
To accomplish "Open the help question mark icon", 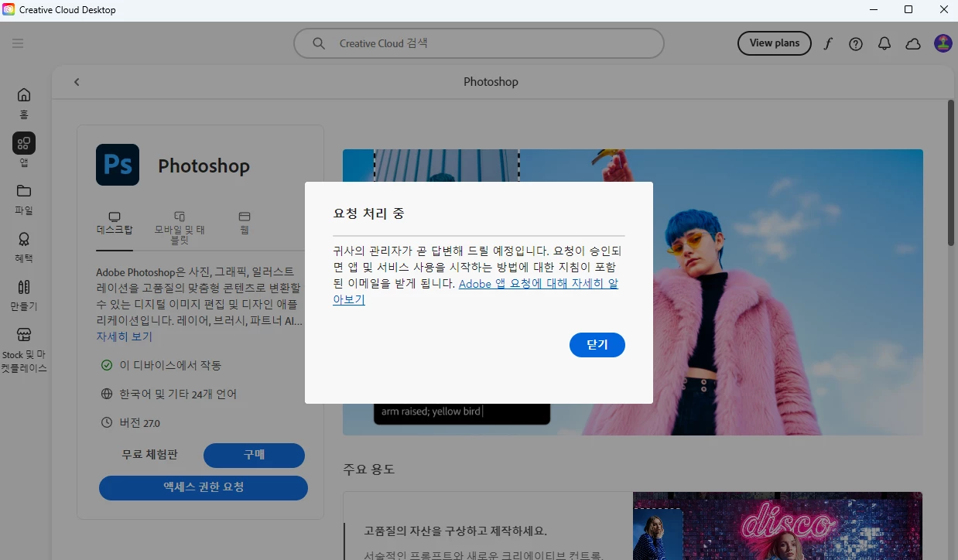I will pyautogui.click(x=856, y=44).
